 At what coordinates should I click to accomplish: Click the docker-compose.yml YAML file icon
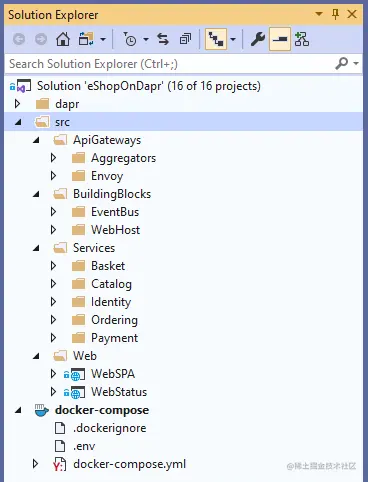click(60, 464)
